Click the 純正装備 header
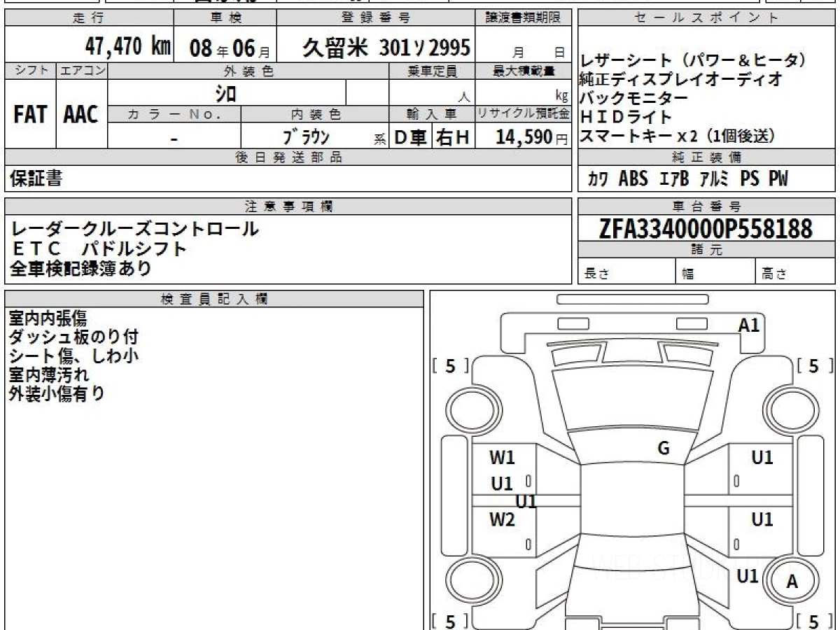Screen dimensions: 840x630 [706, 157]
